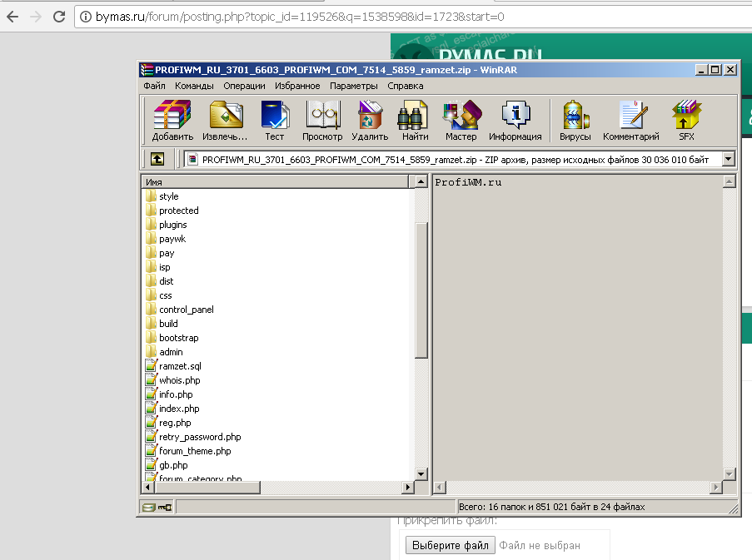The height and width of the screenshot is (560, 752).
Task: Click the Добавить (Add) toolbar icon
Action: pyautogui.click(x=172, y=121)
